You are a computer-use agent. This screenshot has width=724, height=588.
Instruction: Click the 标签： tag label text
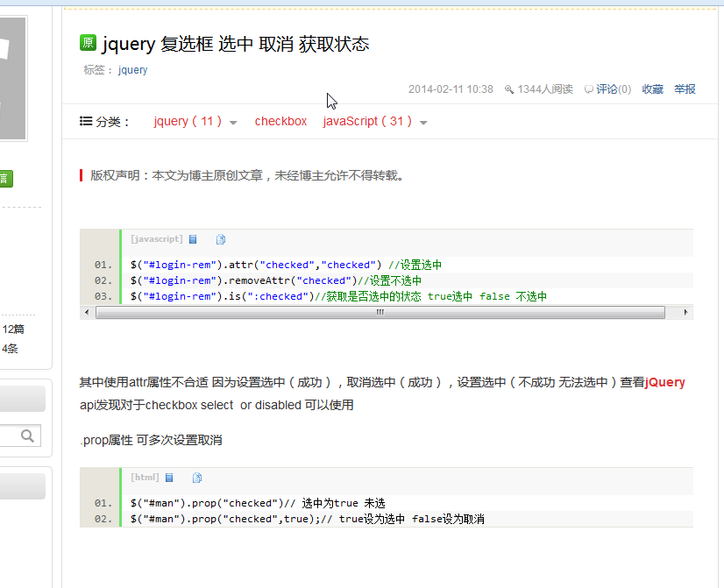(x=98, y=70)
